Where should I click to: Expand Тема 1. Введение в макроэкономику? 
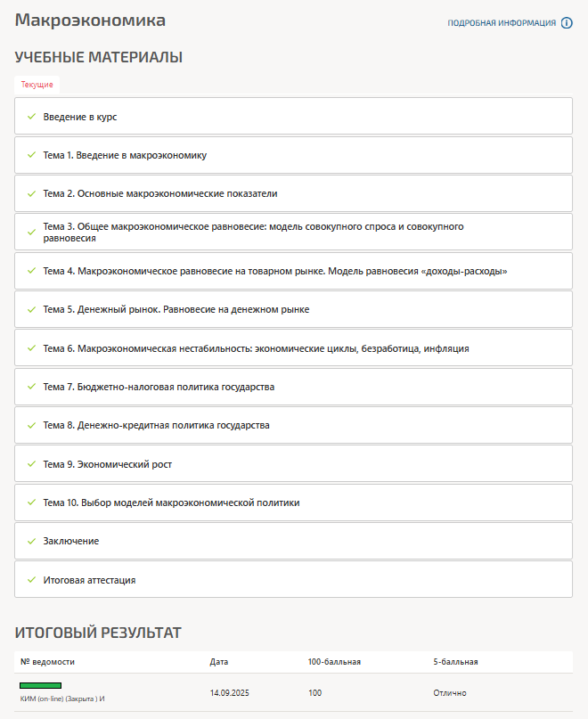click(125, 155)
